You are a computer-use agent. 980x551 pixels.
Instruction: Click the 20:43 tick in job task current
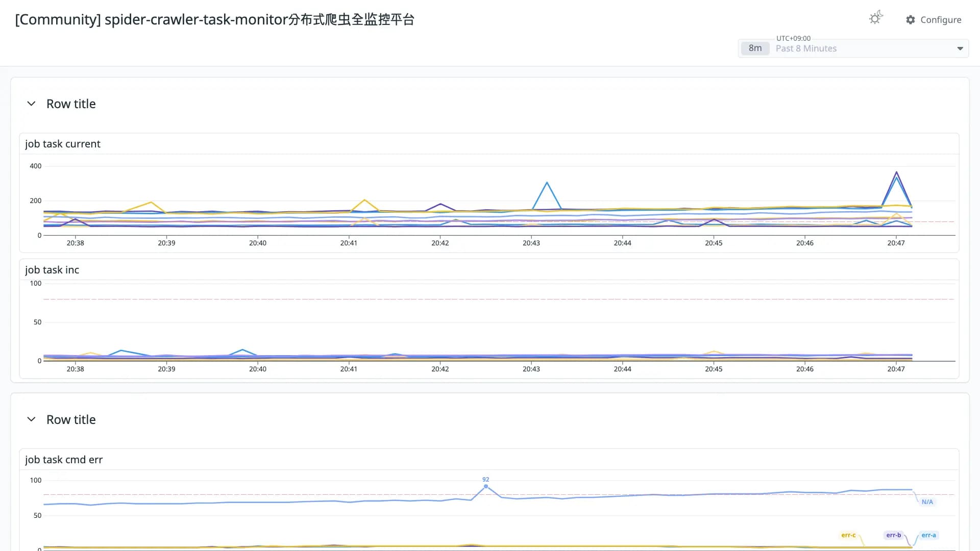click(x=531, y=243)
